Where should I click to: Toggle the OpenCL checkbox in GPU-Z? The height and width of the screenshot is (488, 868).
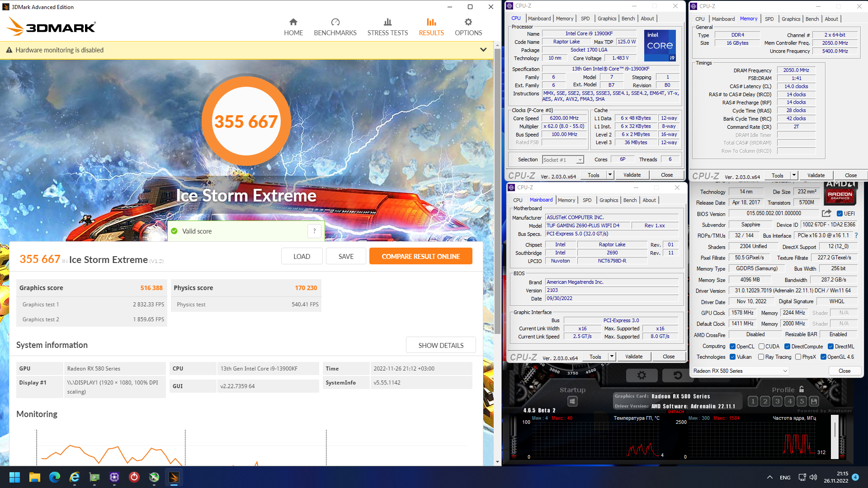[x=732, y=347]
